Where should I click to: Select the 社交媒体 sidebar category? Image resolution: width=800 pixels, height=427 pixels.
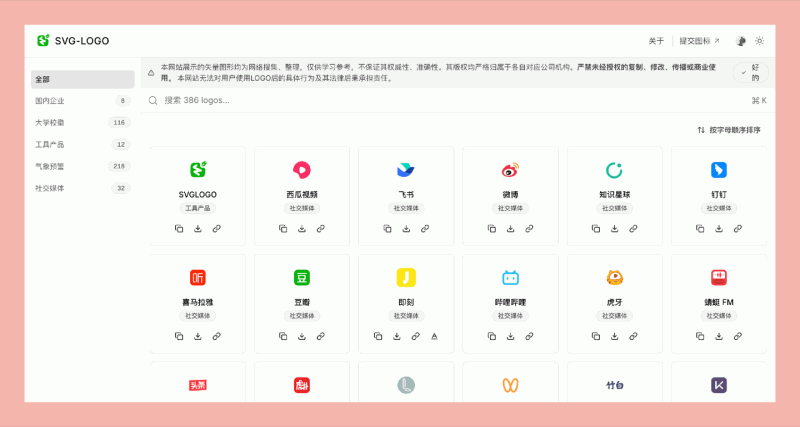[83, 188]
